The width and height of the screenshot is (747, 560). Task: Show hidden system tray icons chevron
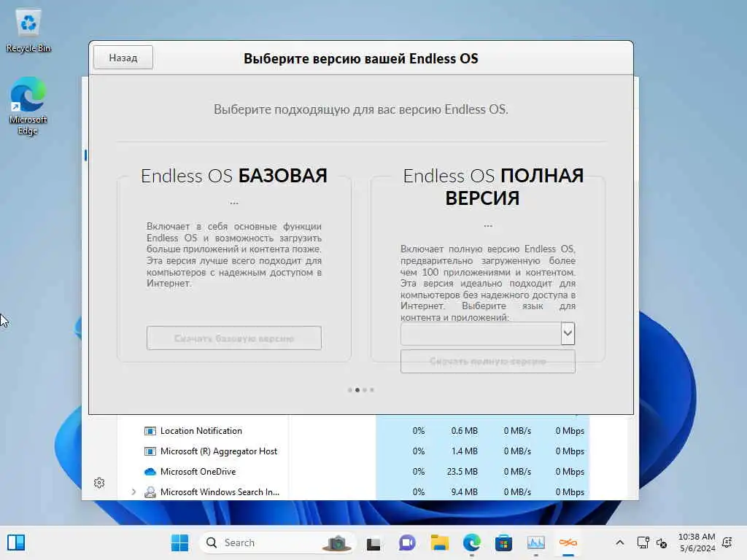620,542
